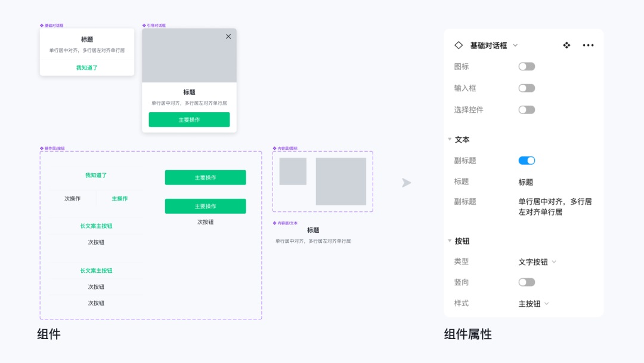
Task: Open the 样式 dropdown showing 主按钮
Action: point(534,304)
